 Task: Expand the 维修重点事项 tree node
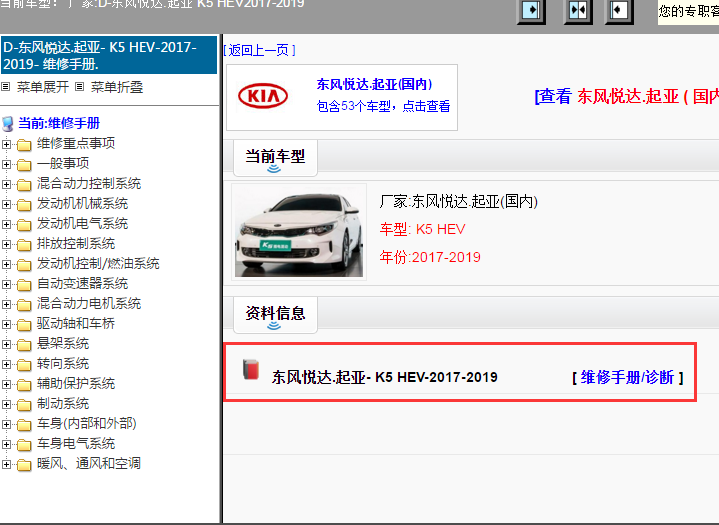(6, 144)
